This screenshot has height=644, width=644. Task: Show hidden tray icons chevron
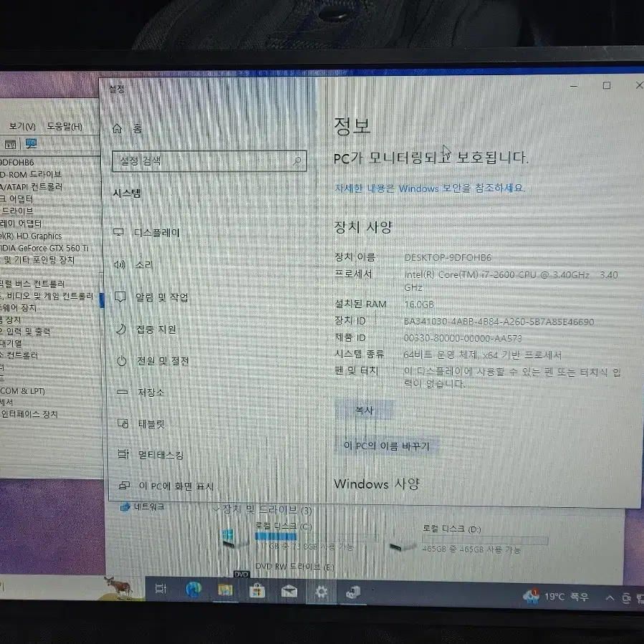[610, 597]
